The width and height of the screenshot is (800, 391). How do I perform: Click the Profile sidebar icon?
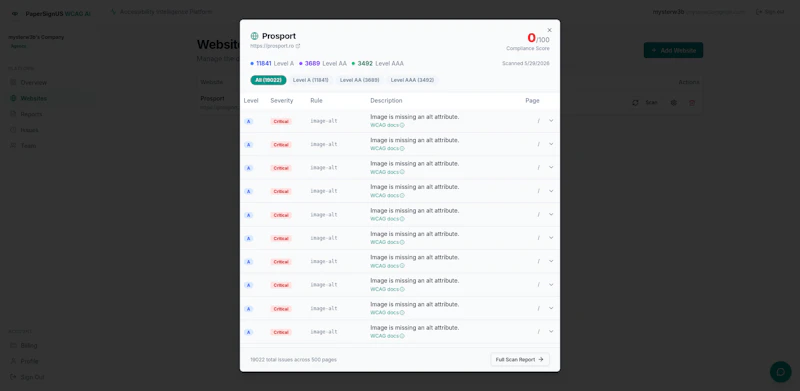tap(13, 361)
